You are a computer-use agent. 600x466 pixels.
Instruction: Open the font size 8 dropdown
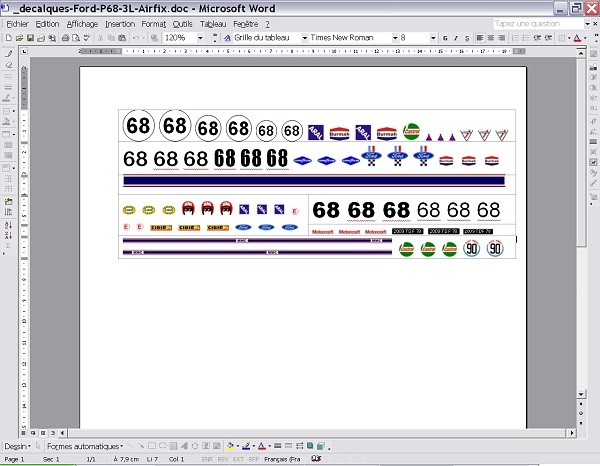[x=433, y=38]
